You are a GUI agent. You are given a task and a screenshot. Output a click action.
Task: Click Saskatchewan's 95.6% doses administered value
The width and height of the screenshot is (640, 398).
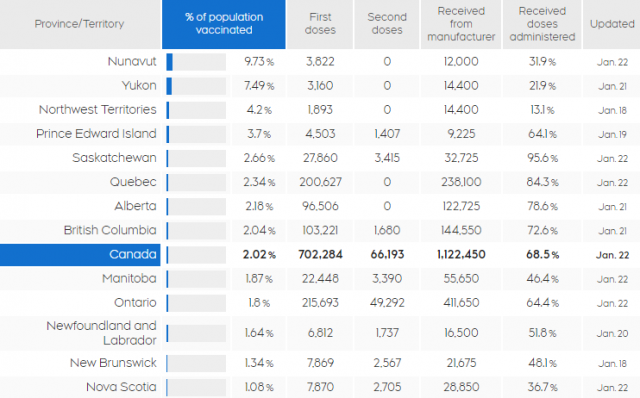click(x=542, y=158)
